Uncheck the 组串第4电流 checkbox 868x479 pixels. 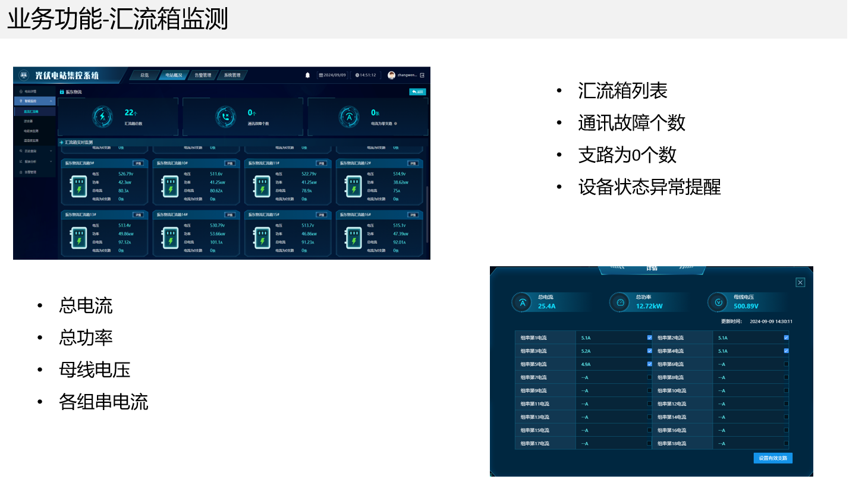(x=786, y=351)
